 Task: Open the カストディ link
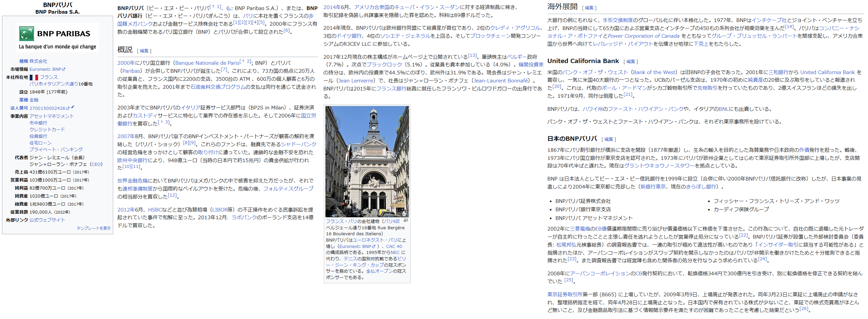point(145,115)
